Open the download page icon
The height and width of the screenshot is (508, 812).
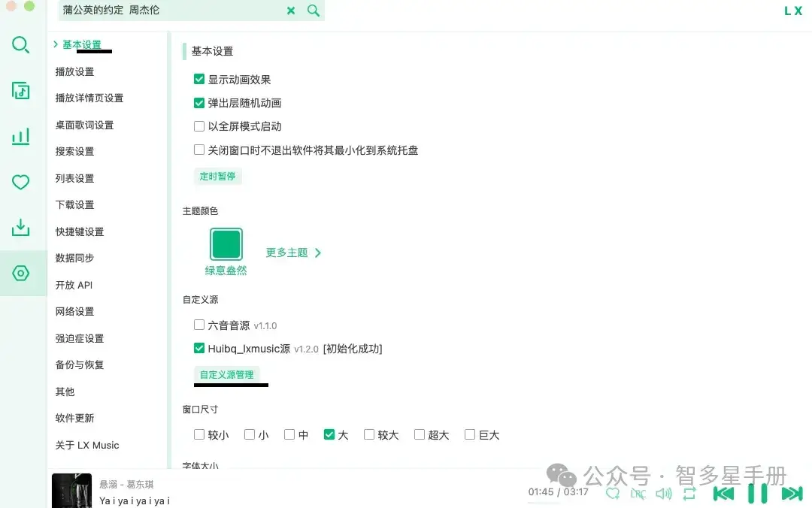coord(21,227)
